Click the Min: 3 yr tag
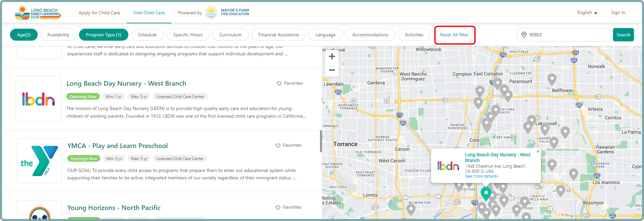This screenshot has height=221, width=644. point(114,158)
